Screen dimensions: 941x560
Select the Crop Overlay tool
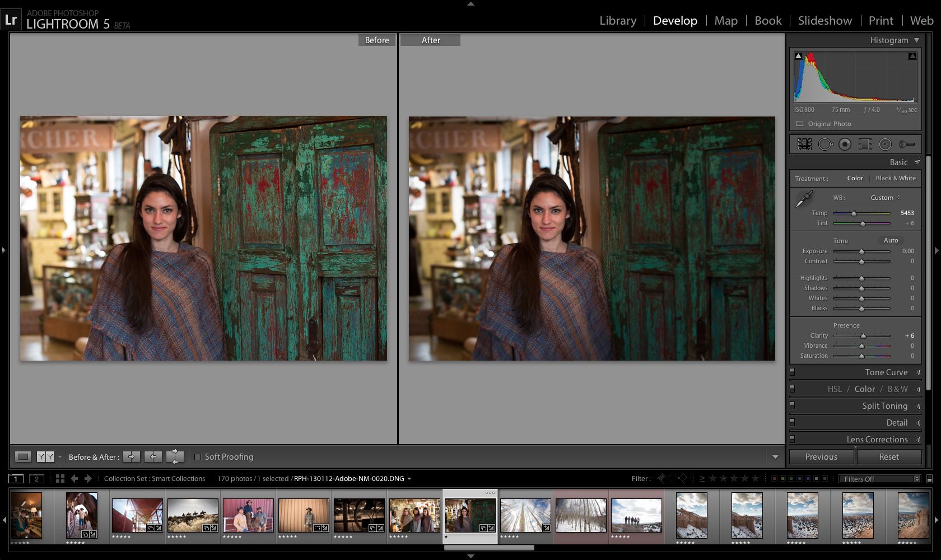(x=804, y=144)
